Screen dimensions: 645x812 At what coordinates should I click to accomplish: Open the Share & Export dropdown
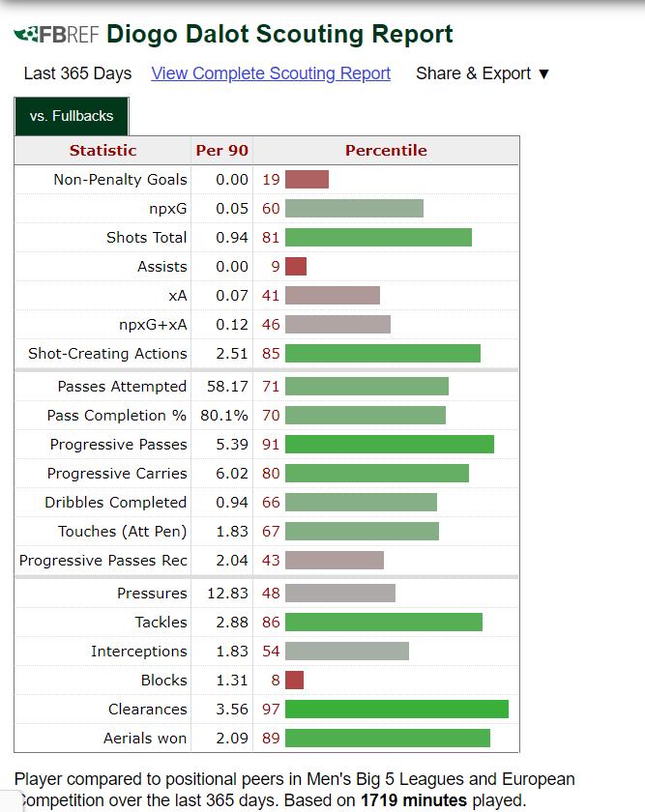483,73
